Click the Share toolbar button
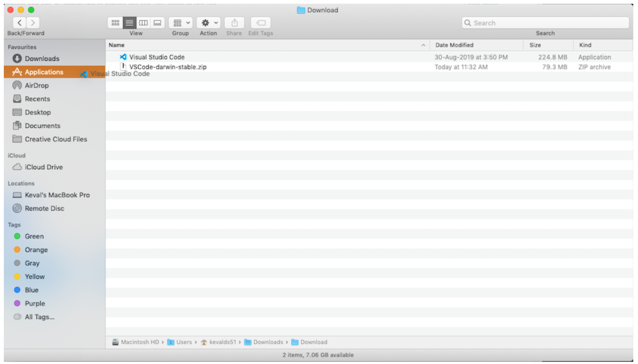638x364 pixels. click(234, 23)
